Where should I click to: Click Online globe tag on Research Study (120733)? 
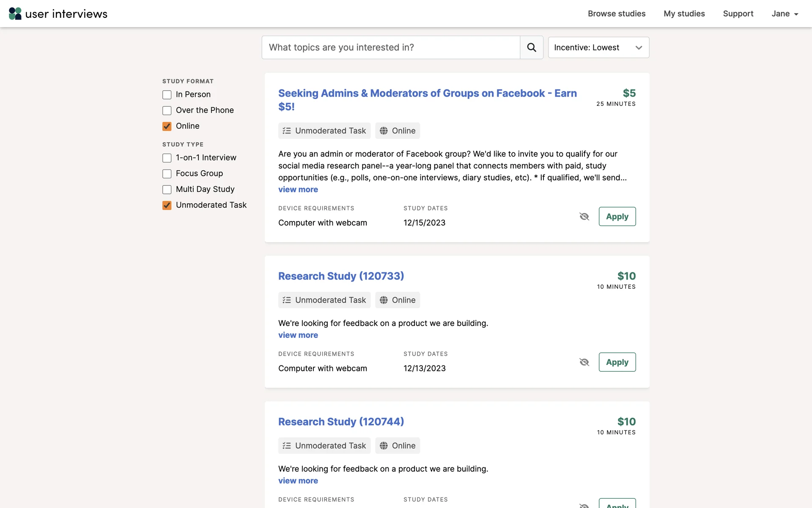tap(398, 300)
